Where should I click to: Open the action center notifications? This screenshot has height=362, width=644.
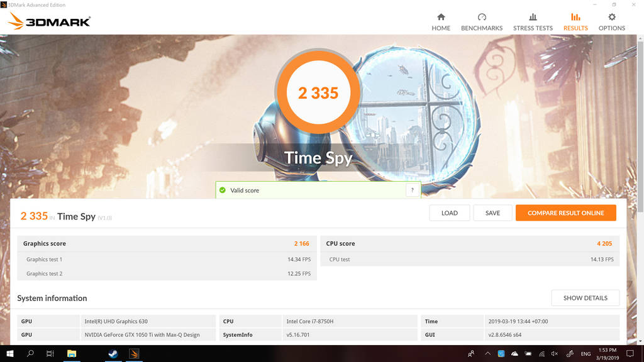coord(631,354)
